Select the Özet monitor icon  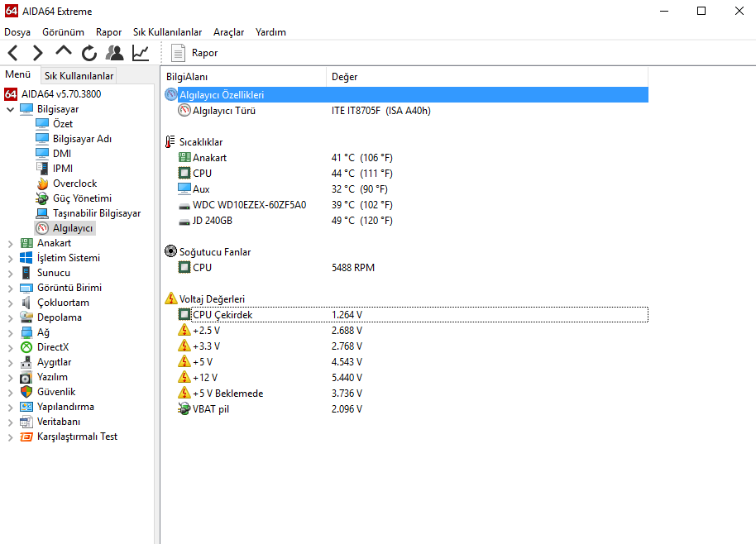pyautogui.click(x=42, y=124)
